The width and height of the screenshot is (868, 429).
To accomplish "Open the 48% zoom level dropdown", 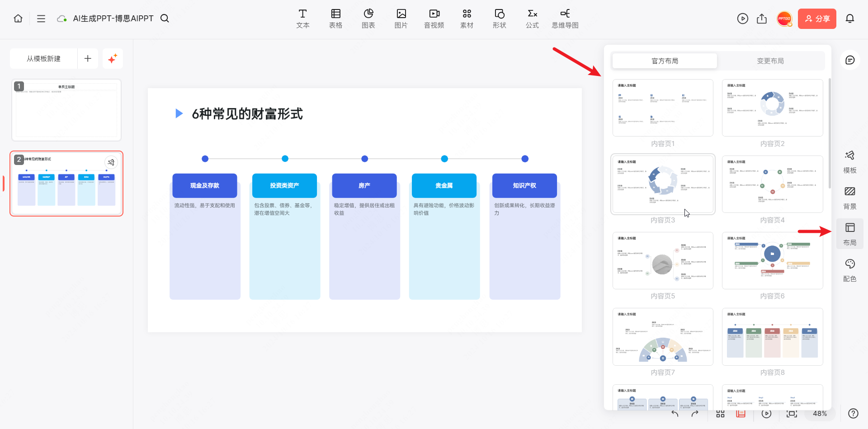I will pyautogui.click(x=820, y=414).
